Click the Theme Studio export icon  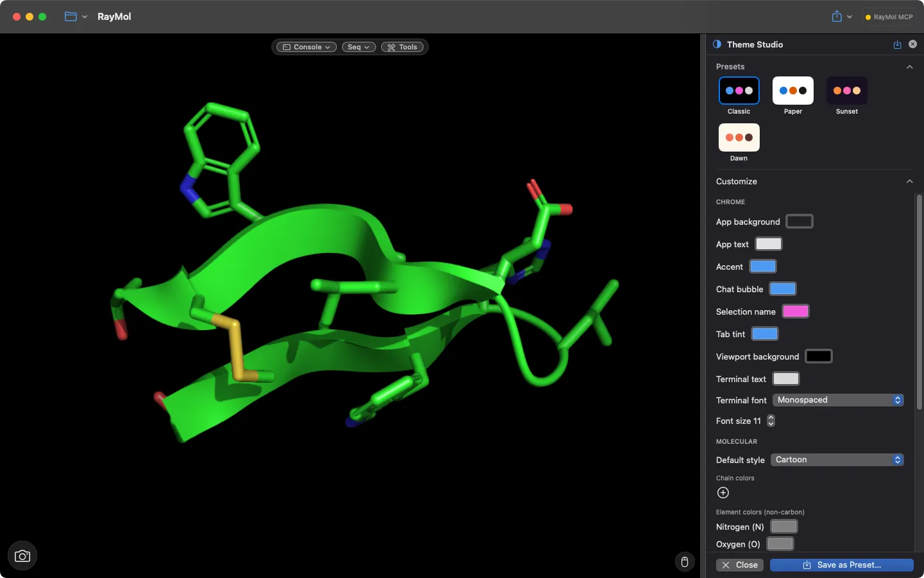[897, 44]
